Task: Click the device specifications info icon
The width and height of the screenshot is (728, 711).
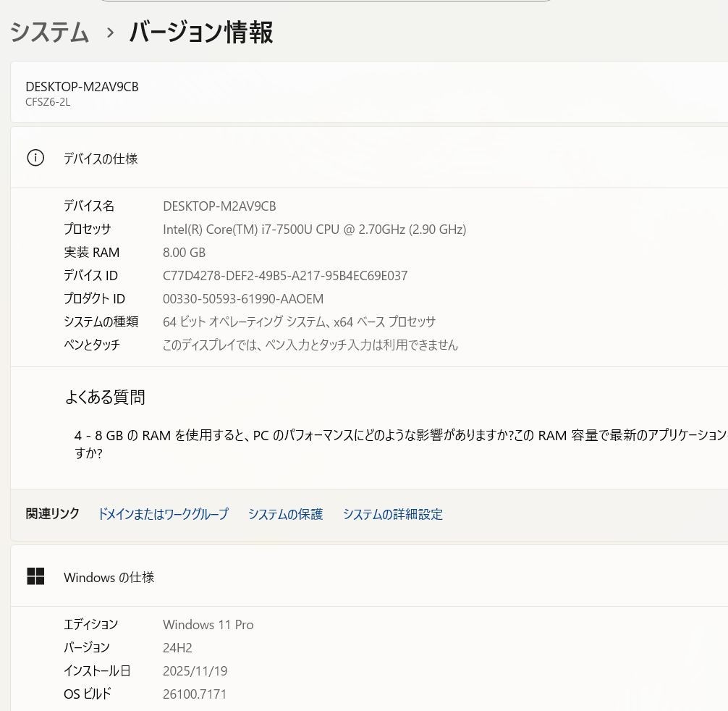Action: pyautogui.click(x=35, y=158)
